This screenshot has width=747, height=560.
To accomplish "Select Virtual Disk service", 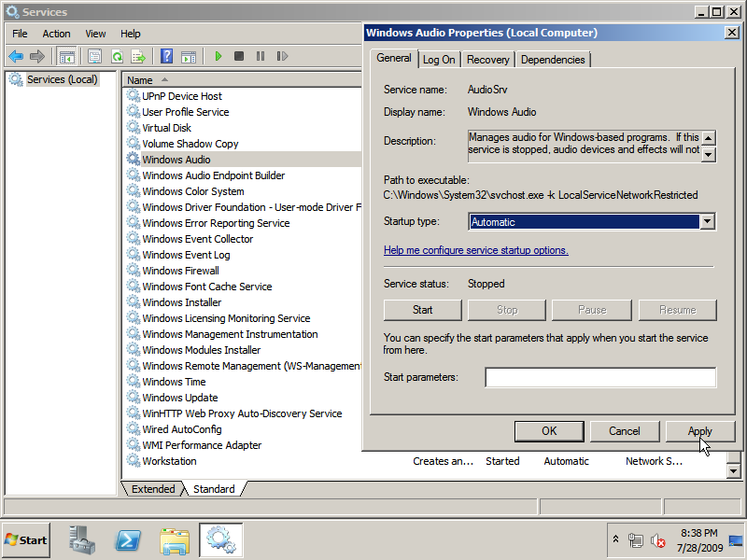I will (166, 128).
